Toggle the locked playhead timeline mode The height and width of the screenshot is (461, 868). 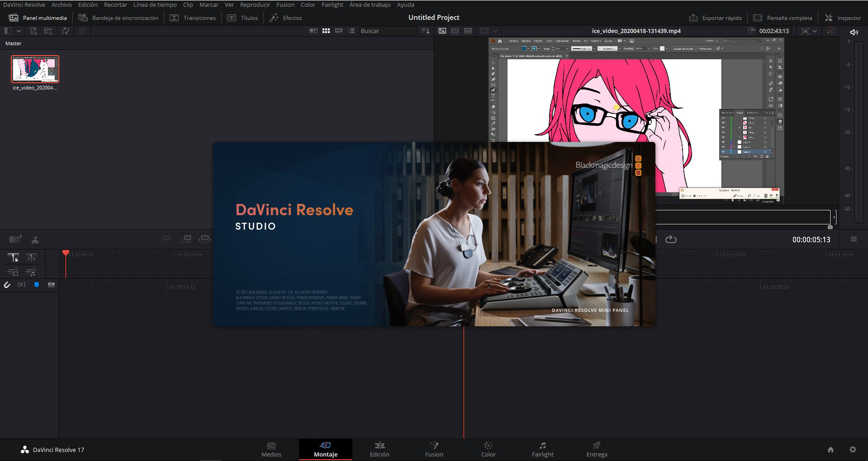point(14,258)
